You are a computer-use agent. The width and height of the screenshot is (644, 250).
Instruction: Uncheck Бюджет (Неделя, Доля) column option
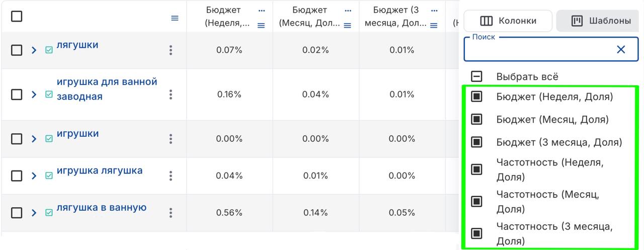pyautogui.click(x=476, y=97)
